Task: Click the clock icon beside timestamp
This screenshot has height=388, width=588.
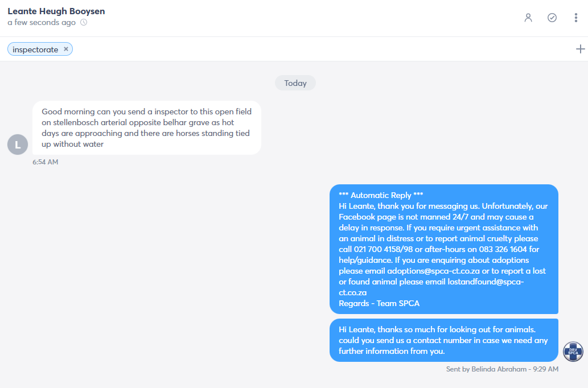Action: [x=84, y=23]
